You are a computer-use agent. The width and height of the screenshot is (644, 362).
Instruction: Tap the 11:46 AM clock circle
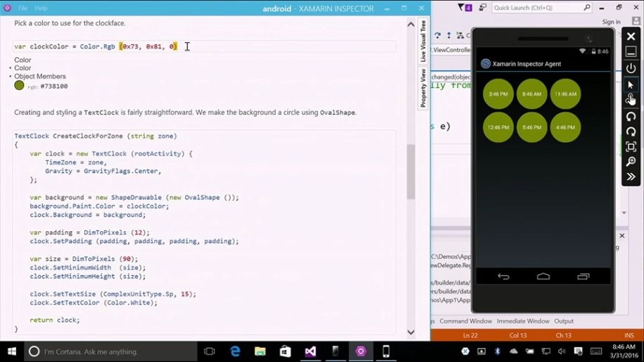pyautogui.click(x=566, y=94)
